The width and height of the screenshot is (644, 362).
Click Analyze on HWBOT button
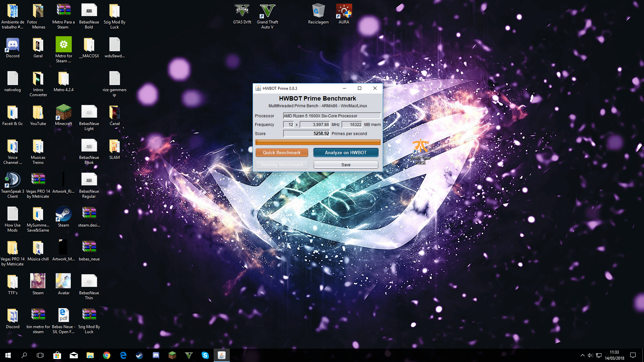(346, 153)
